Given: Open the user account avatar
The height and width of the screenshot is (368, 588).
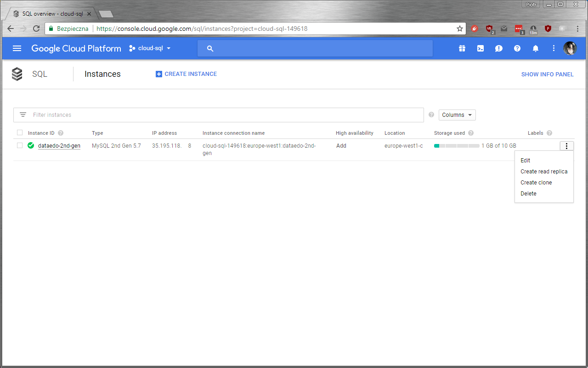Looking at the screenshot, I should [570, 48].
